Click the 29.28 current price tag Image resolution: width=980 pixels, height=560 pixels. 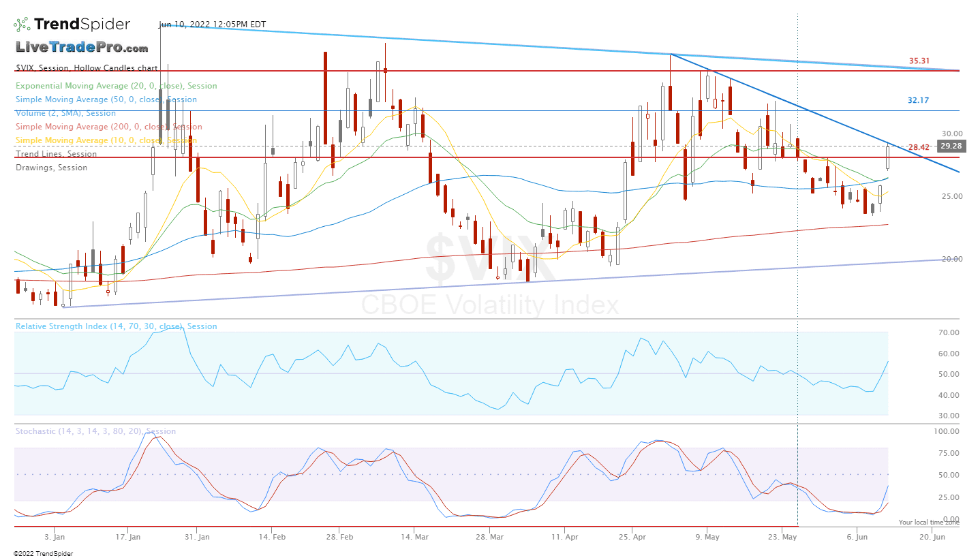(952, 146)
